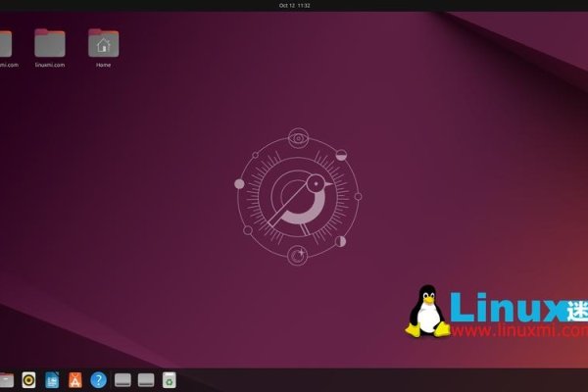Open the drive icon beside the Help icon
The image size is (588, 392).
pos(122,380)
